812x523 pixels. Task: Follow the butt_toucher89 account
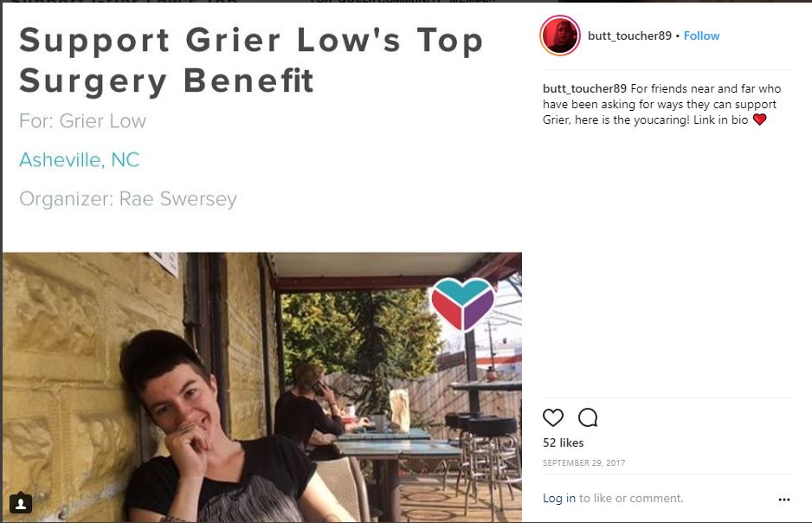coord(701,36)
